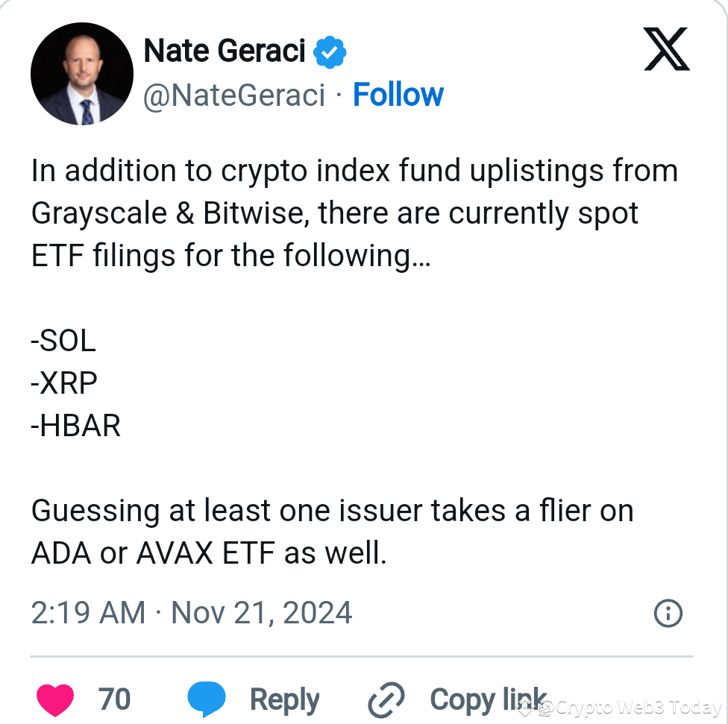Click the Reply label
Screen dimensions: 728x724
284,699
